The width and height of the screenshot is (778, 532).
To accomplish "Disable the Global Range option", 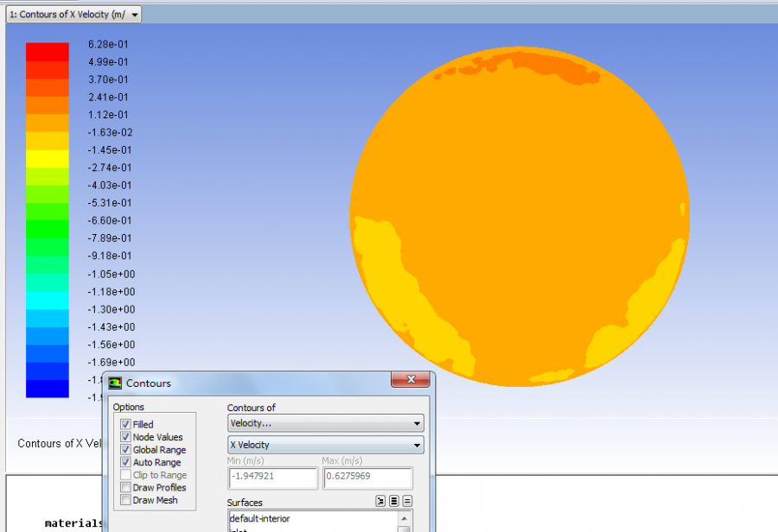I will click(125, 450).
